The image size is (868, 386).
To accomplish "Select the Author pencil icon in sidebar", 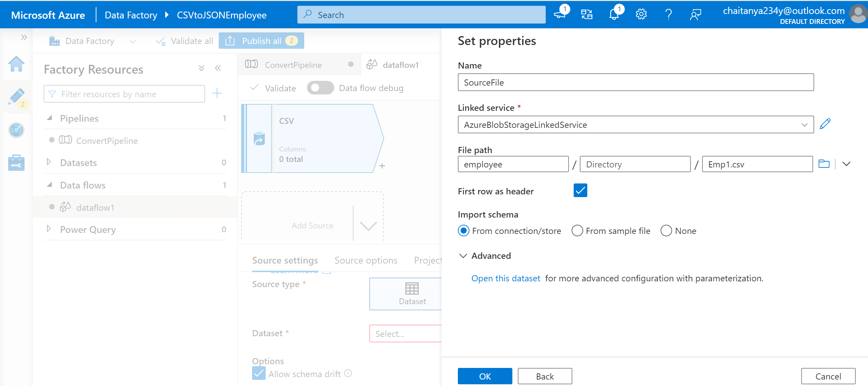I will point(16,97).
